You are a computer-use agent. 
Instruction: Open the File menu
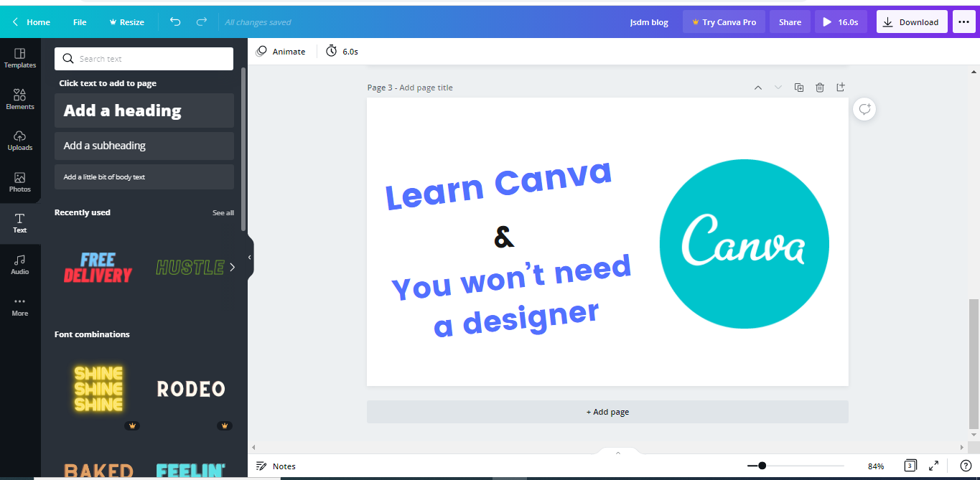(x=80, y=22)
